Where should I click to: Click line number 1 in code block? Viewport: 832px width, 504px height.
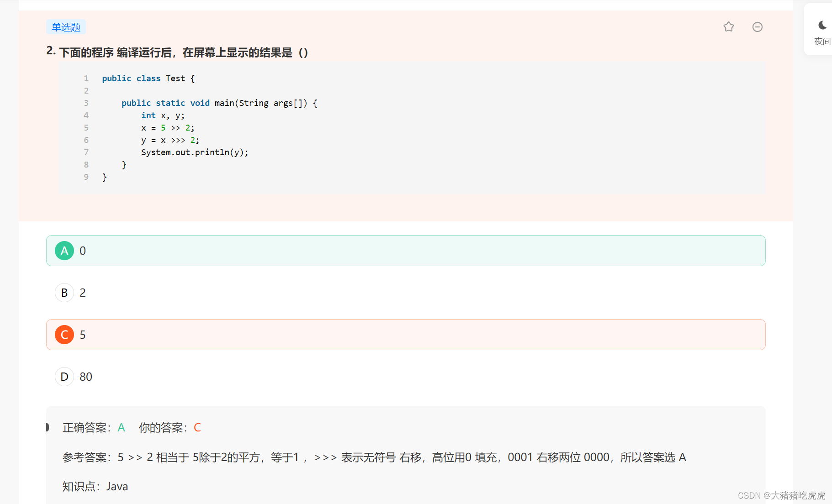tap(86, 79)
